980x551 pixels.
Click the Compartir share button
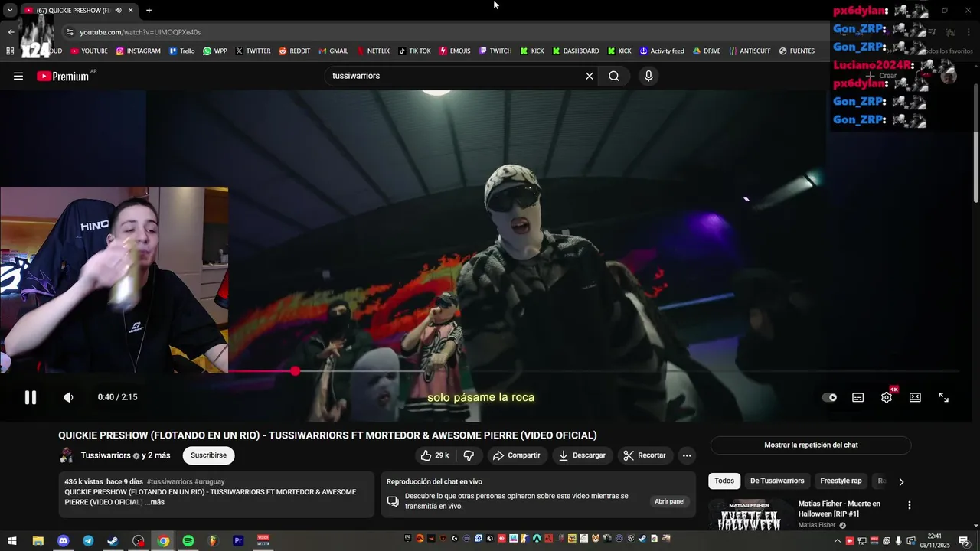[x=517, y=455]
